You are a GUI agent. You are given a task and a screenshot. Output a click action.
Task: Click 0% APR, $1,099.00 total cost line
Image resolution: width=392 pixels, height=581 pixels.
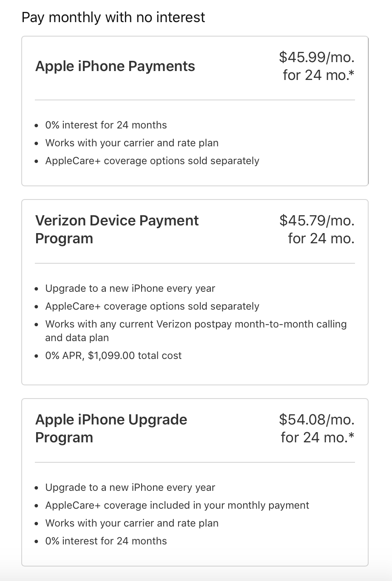tap(114, 356)
